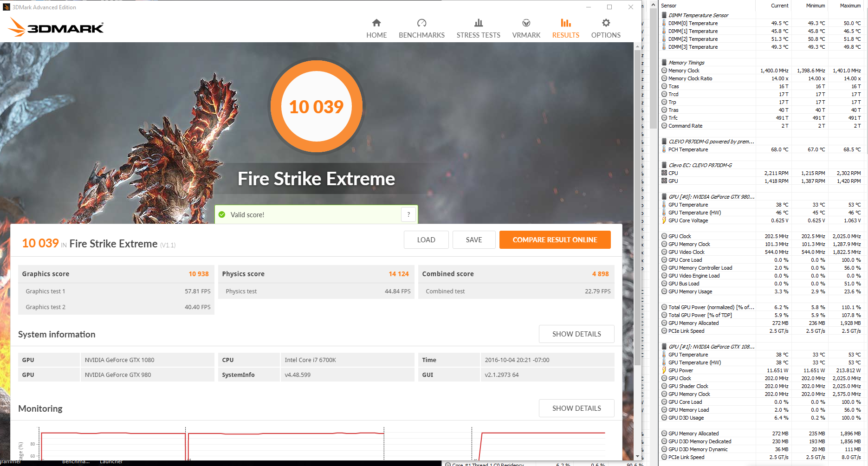868x466 pixels.
Task: Click the GPU Power lightning icon
Action: [x=664, y=370]
